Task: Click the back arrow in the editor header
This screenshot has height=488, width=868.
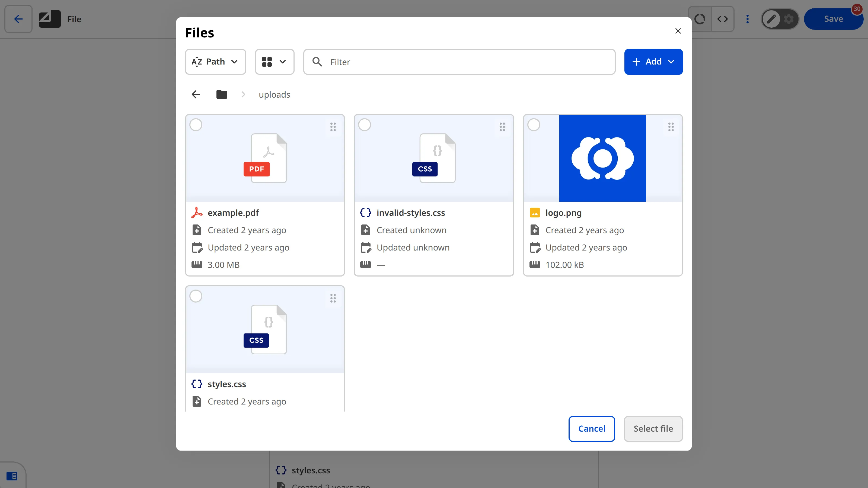Action: (18, 19)
